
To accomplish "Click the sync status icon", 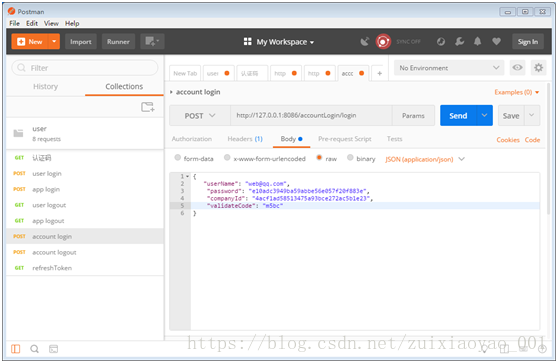I will 383,42.
